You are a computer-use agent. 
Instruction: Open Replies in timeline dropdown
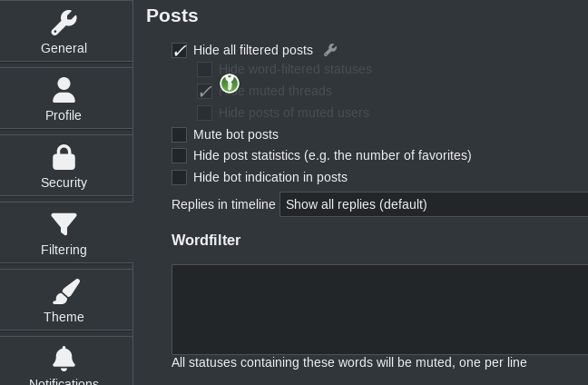(434, 204)
